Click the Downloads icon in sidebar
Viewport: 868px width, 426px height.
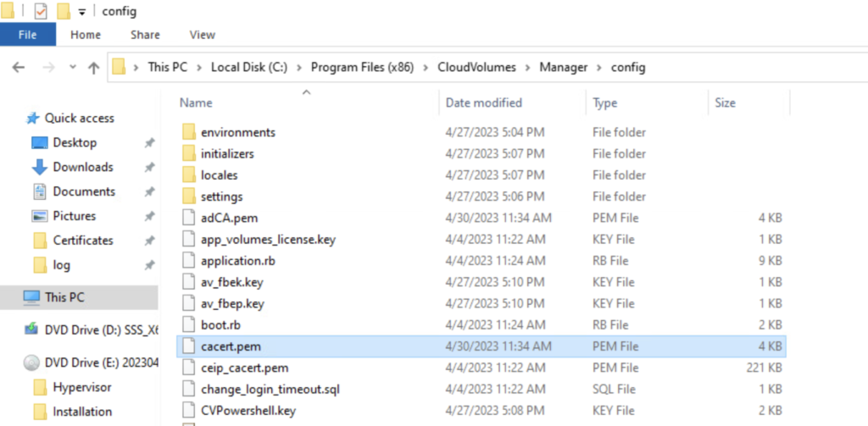coord(39,167)
